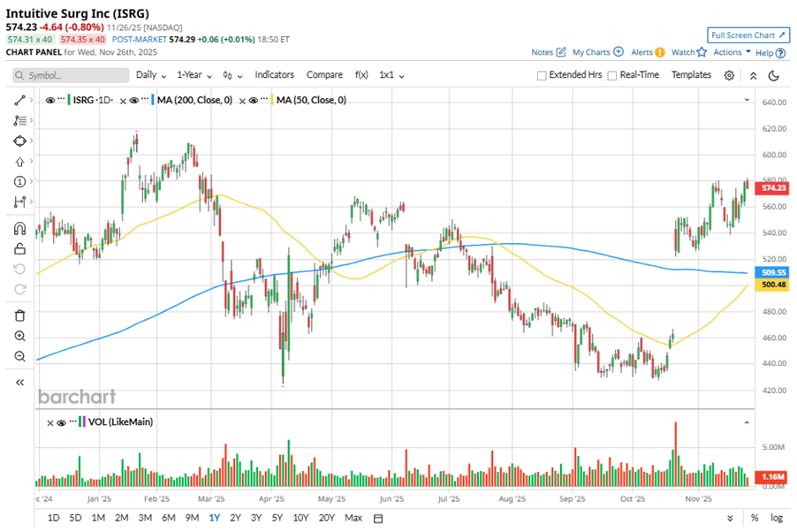The image size is (797, 532).
Task: Zoom in on the chart
Action: point(19,336)
